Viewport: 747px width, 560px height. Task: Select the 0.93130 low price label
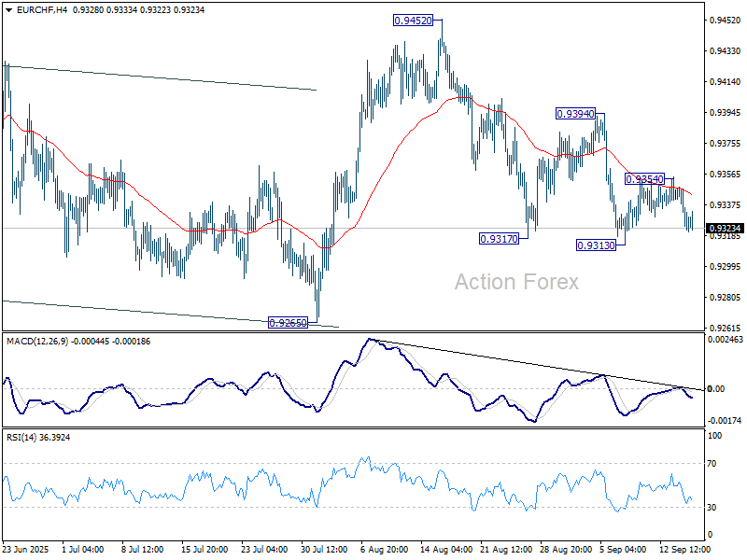point(595,245)
